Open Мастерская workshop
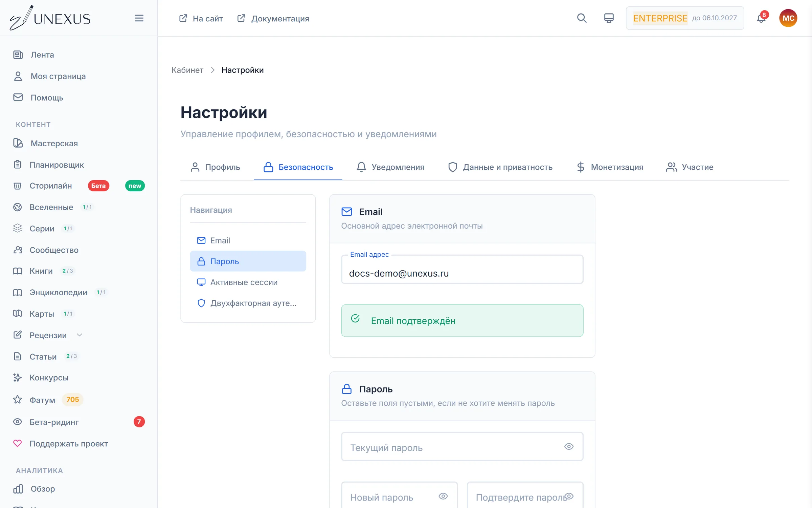 tap(54, 143)
